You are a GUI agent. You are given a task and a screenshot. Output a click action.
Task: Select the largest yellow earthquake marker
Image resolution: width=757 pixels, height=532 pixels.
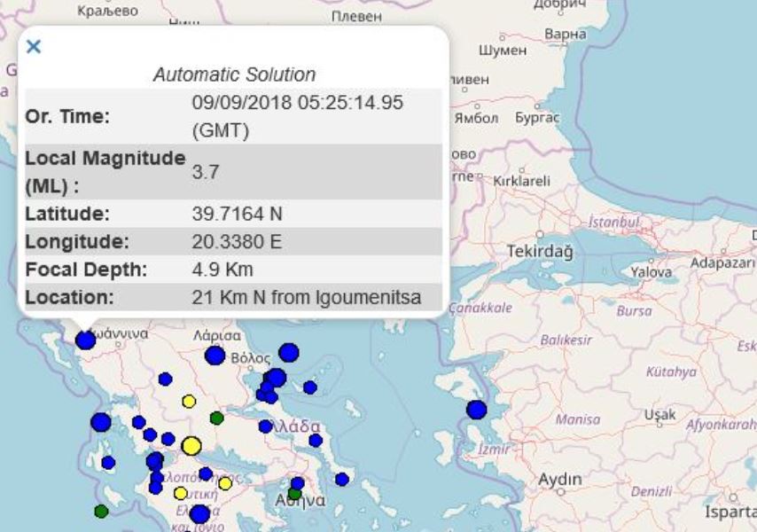point(191,445)
